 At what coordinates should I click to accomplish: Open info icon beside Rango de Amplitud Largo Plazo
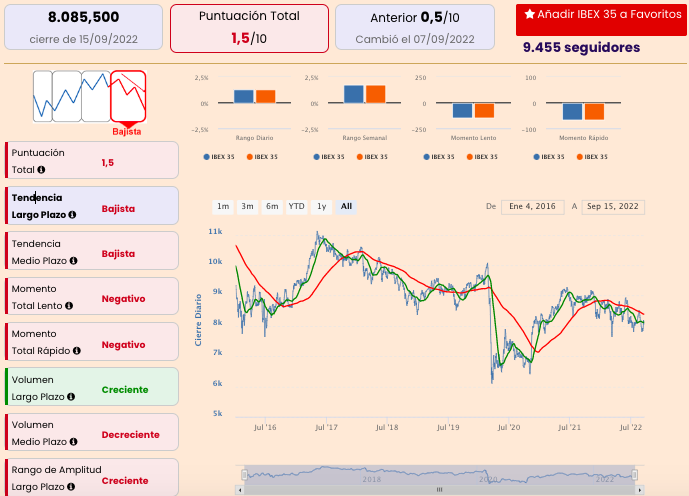pos(71,487)
